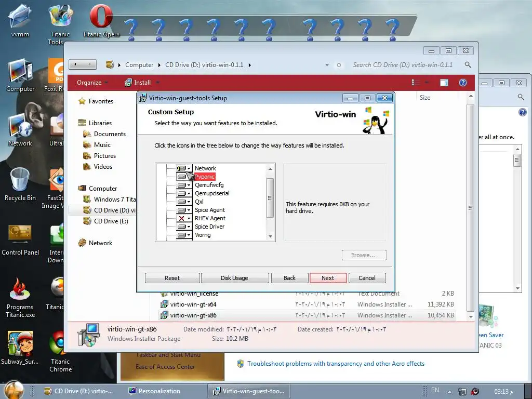Image resolution: width=532 pixels, height=399 pixels.
Task: Click the change view icon in Explorer
Action: pyautogui.click(x=415, y=83)
